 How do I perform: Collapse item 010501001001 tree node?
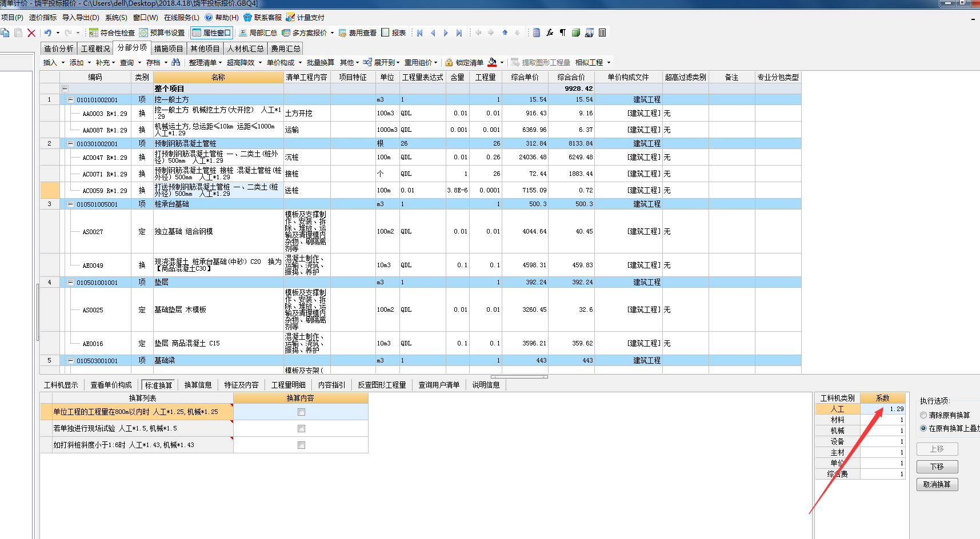pyautogui.click(x=70, y=282)
